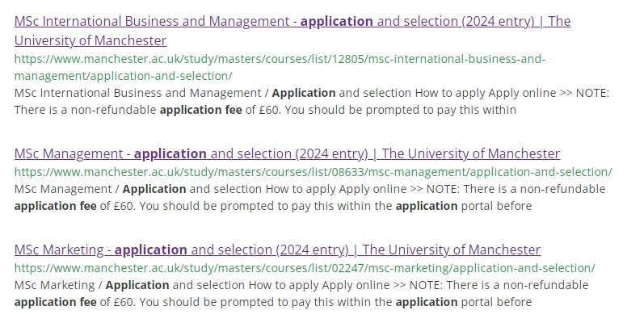The height and width of the screenshot is (323, 644).
Task: Click "University of Manchester" on first result's second line
Action: (90, 40)
